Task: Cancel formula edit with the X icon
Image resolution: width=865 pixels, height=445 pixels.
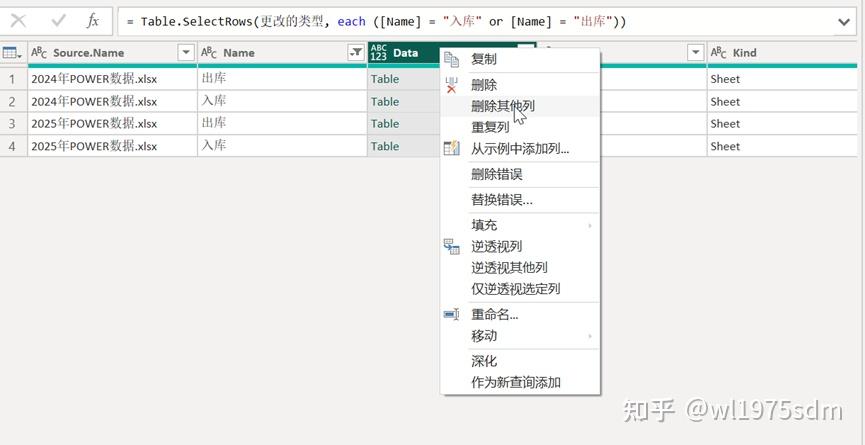Action: pos(18,22)
